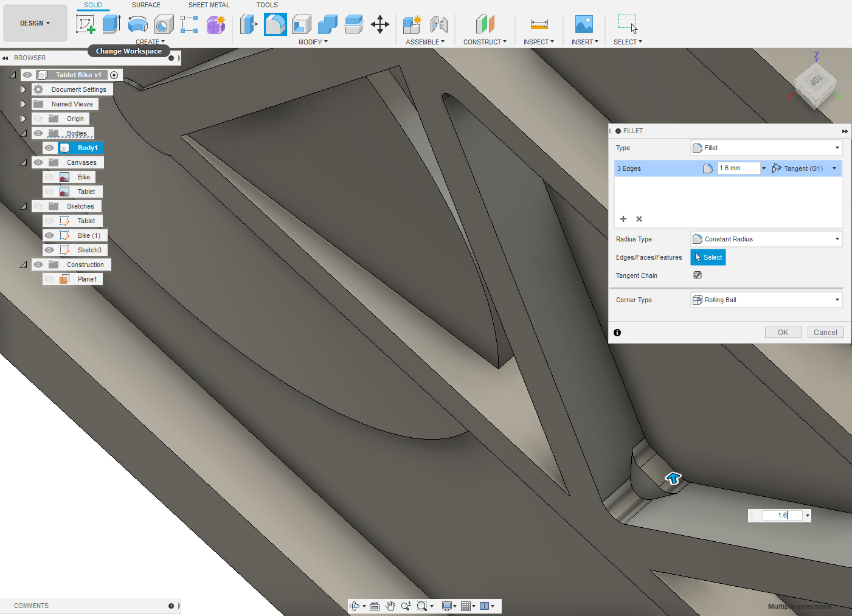Open the MODIFY menu

coord(313,42)
